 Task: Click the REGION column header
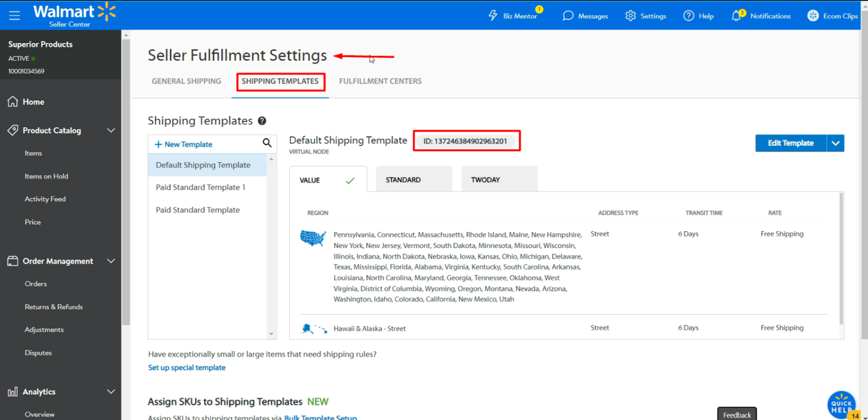(x=318, y=213)
